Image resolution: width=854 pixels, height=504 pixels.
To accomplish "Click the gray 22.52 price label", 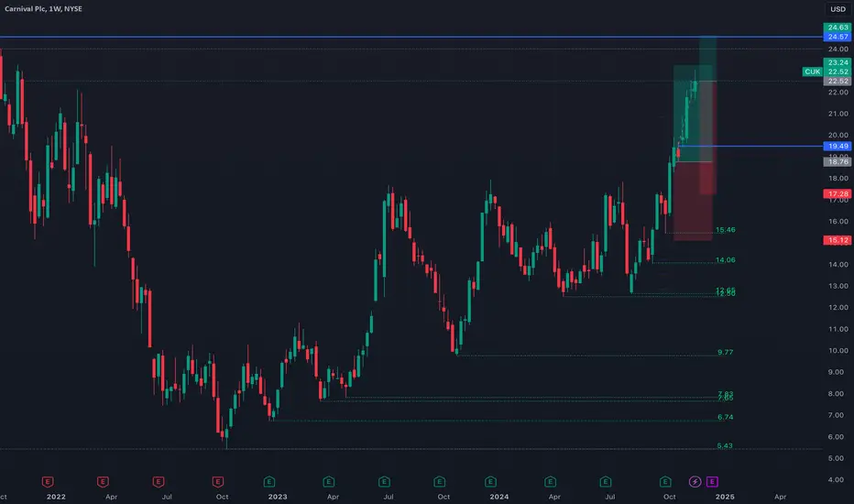I will click(x=838, y=82).
